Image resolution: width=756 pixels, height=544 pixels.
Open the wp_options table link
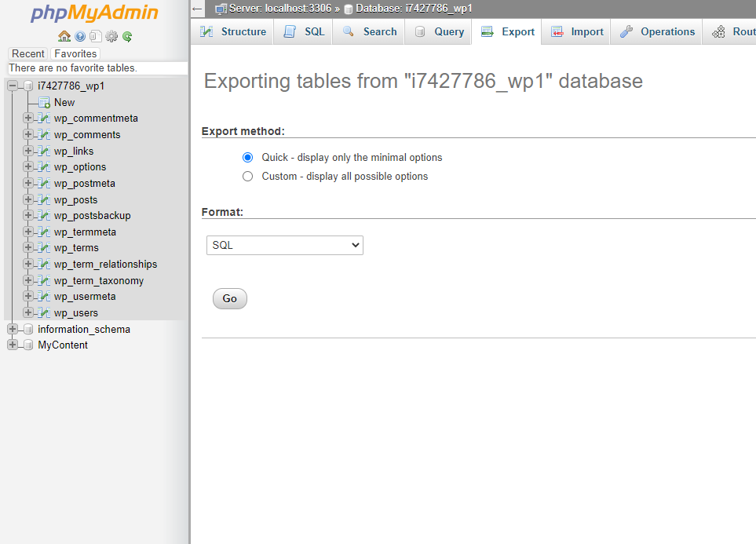(x=80, y=167)
